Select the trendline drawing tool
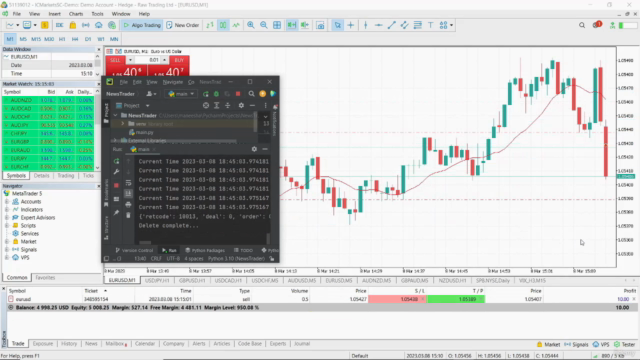The width and height of the screenshot is (640, 360). coord(391,25)
